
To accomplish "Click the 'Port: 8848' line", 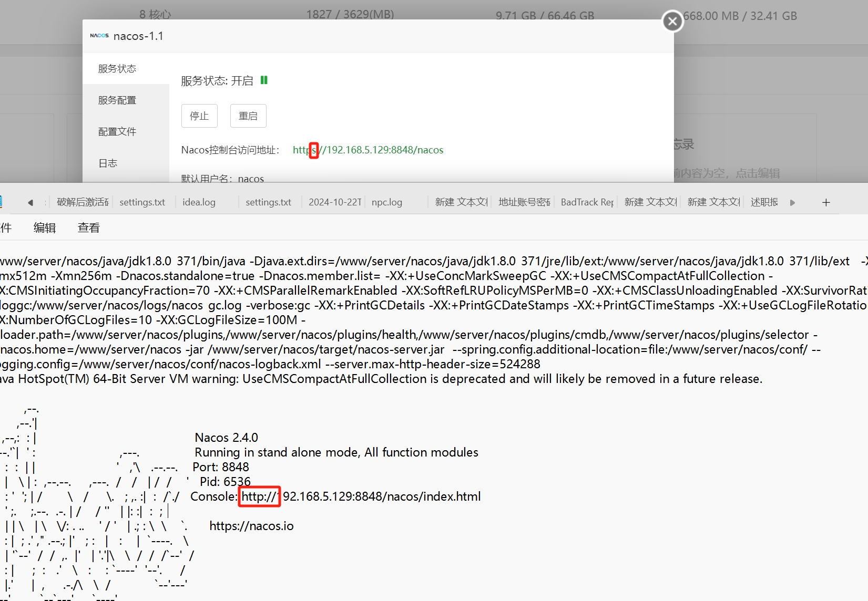I will (221, 467).
